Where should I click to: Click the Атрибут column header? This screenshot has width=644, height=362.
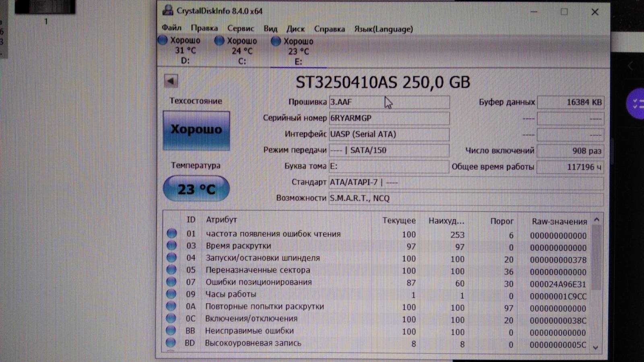point(221,220)
